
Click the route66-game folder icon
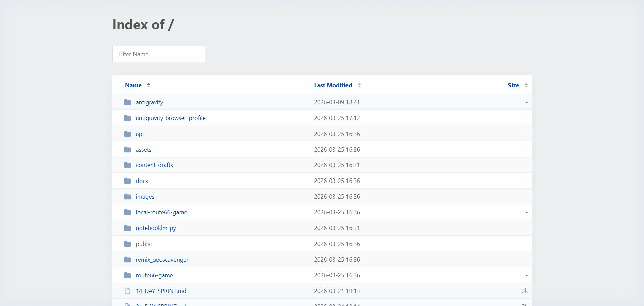pos(127,275)
